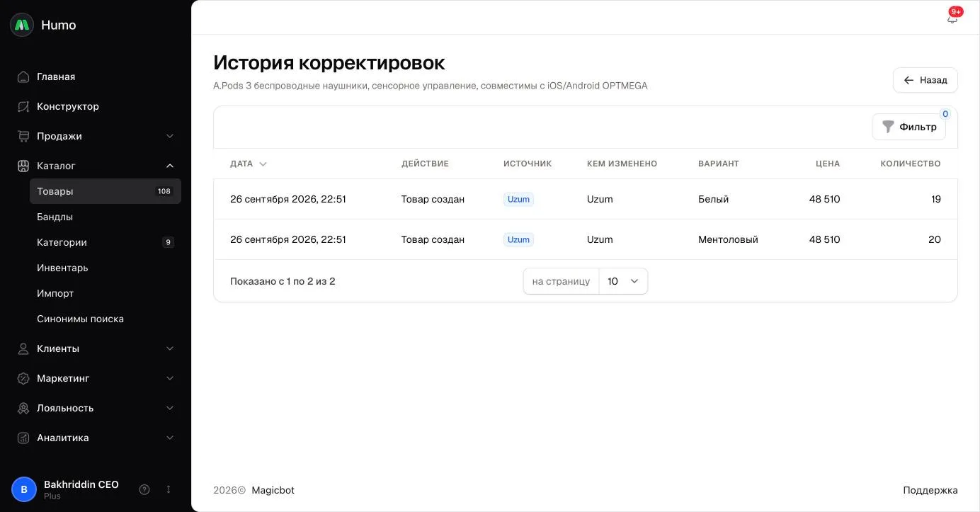Image resolution: width=980 pixels, height=512 pixels.
Task: Sort by the ДАТА column arrow
Action: click(263, 164)
